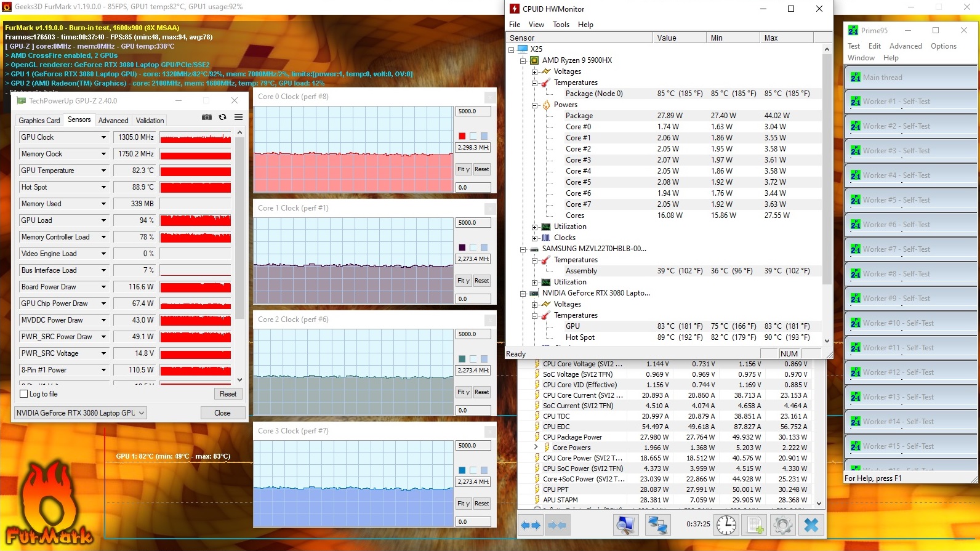Click the blue X close-sensors icon in HWiNFO
The image size is (980, 551).
(x=811, y=525)
